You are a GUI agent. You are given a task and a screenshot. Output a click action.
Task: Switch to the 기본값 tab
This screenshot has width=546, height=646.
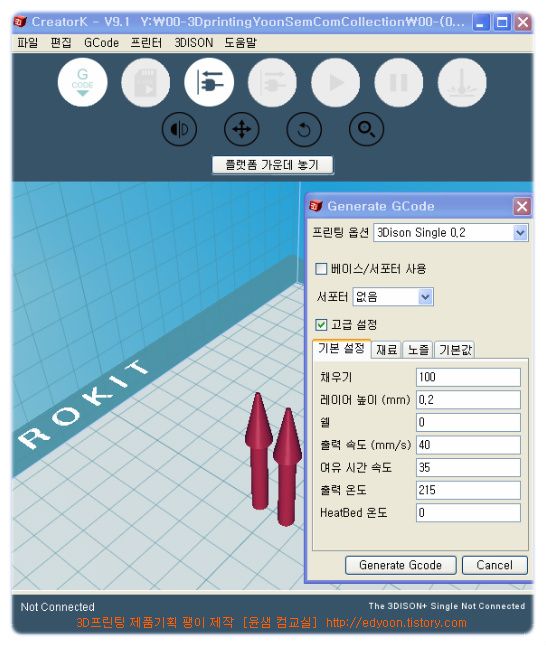pyautogui.click(x=455, y=350)
